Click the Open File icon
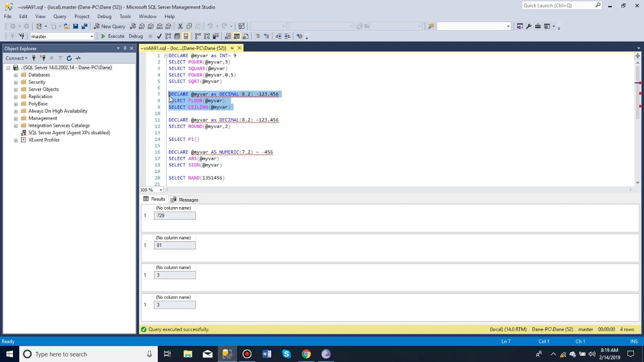Viewport: 644px width, 362px height. (66, 26)
